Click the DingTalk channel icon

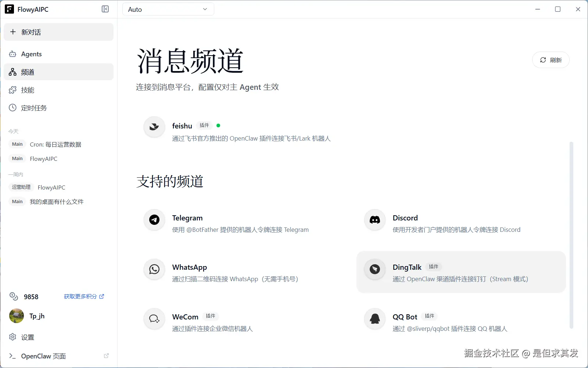(x=374, y=269)
